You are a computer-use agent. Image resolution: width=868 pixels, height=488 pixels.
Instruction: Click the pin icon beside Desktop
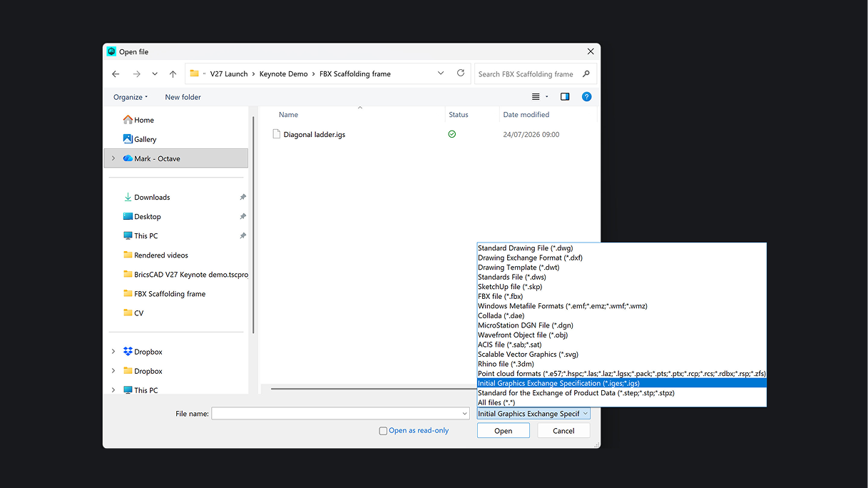pos(242,216)
